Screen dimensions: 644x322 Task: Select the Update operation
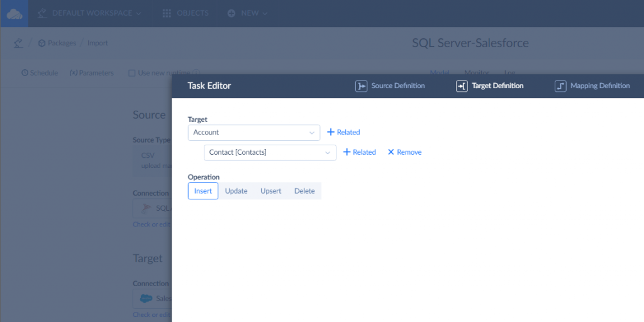coord(236,191)
